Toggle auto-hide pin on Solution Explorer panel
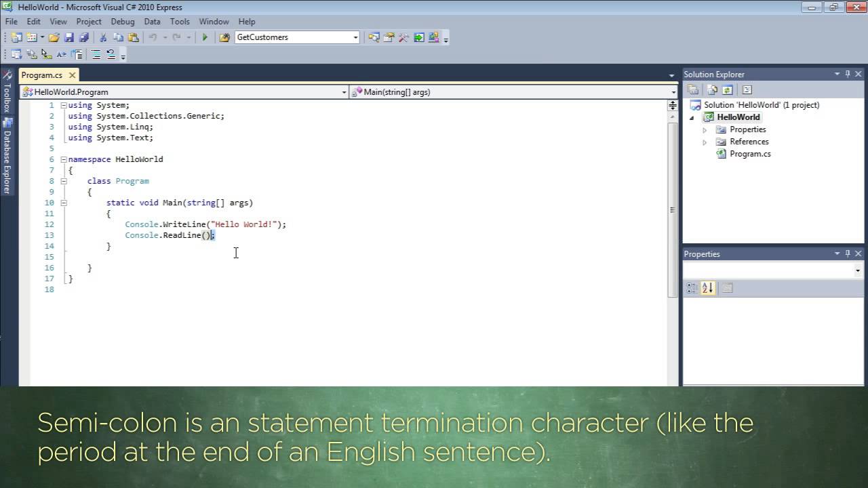This screenshot has height=488, width=868. [x=847, y=74]
